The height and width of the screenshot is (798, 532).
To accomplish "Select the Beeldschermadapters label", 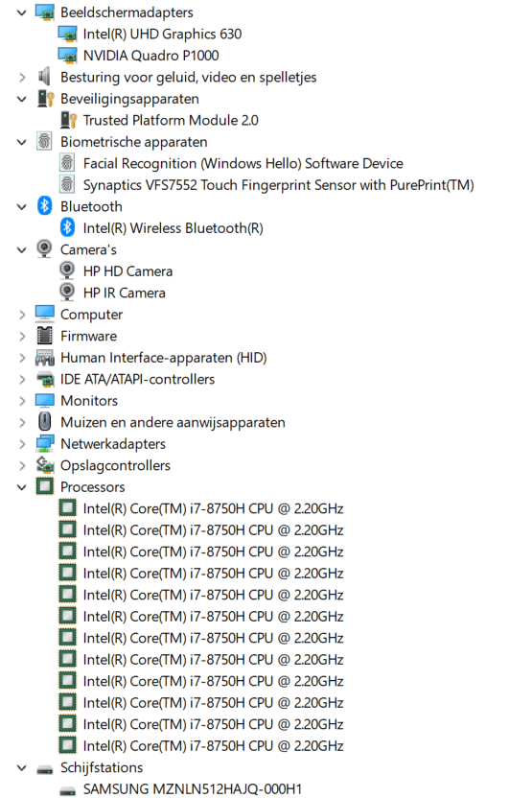I will tap(127, 12).
